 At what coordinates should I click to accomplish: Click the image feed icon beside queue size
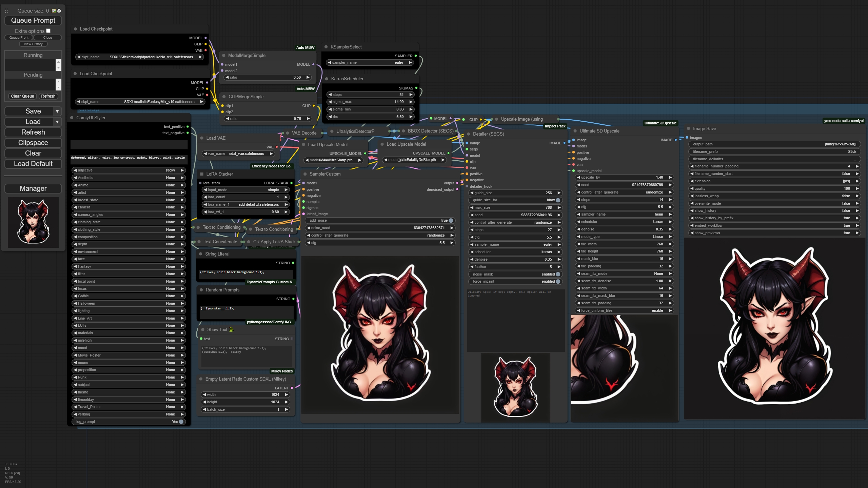(54, 11)
